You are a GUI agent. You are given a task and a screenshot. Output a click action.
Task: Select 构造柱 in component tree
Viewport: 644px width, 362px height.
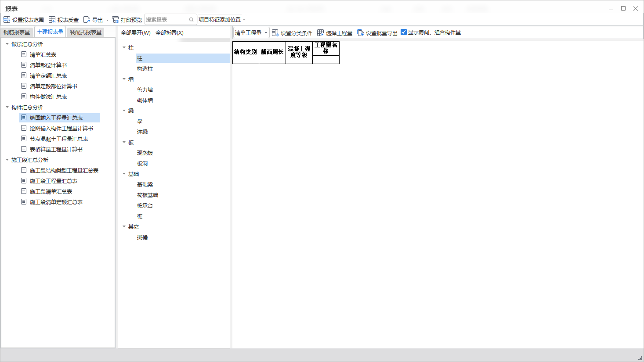pyautogui.click(x=145, y=68)
